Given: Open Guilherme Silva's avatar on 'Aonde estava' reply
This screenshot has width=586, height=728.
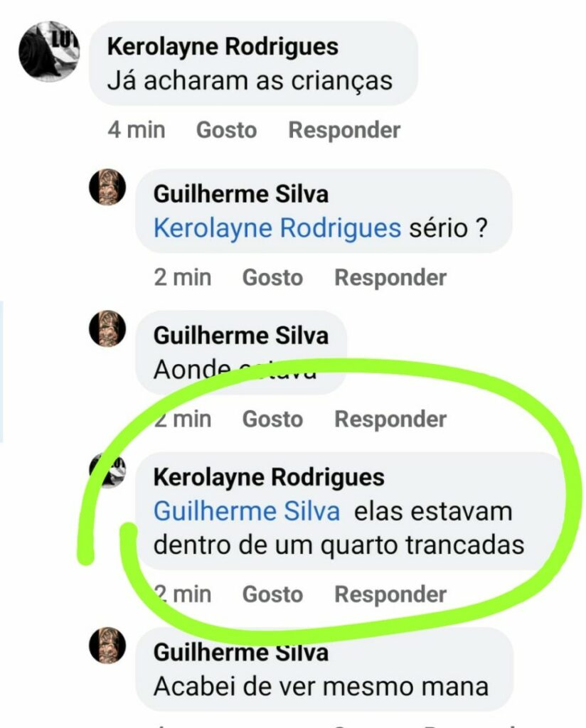Looking at the screenshot, I should [x=107, y=328].
